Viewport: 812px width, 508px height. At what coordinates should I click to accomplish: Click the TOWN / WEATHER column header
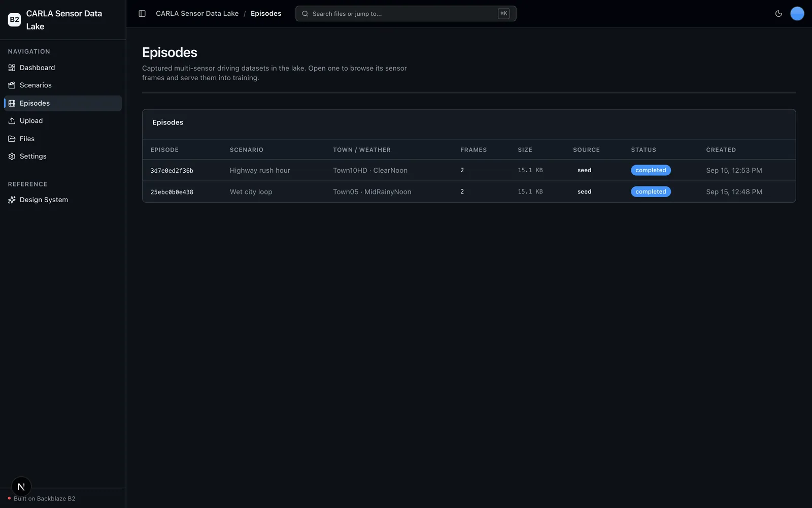click(362, 150)
